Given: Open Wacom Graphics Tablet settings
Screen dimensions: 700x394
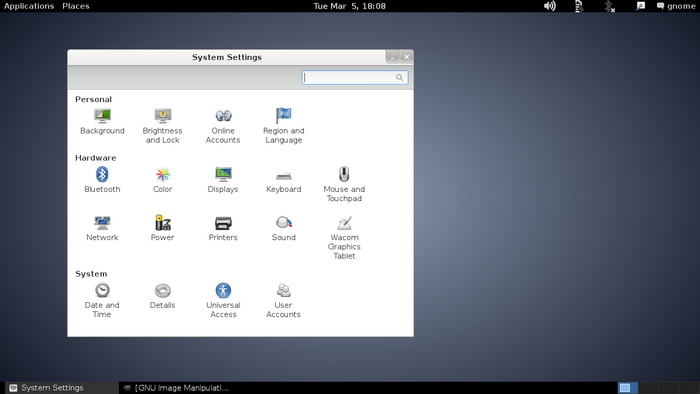Looking at the screenshot, I should [x=344, y=238].
